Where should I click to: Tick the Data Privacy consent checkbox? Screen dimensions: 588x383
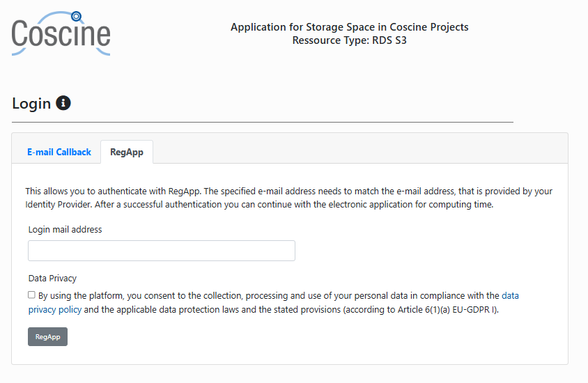click(31, 295)
